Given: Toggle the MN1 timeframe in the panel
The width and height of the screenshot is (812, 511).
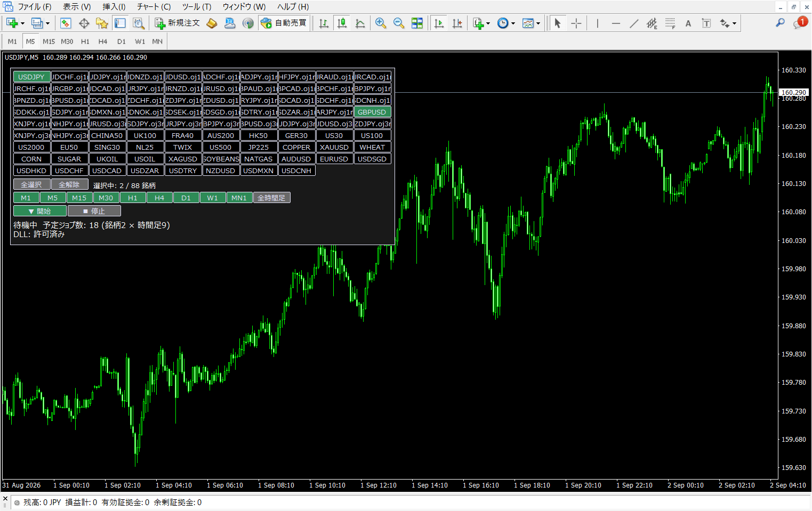Looking at the screenshot, I should [x=239, y=198].
